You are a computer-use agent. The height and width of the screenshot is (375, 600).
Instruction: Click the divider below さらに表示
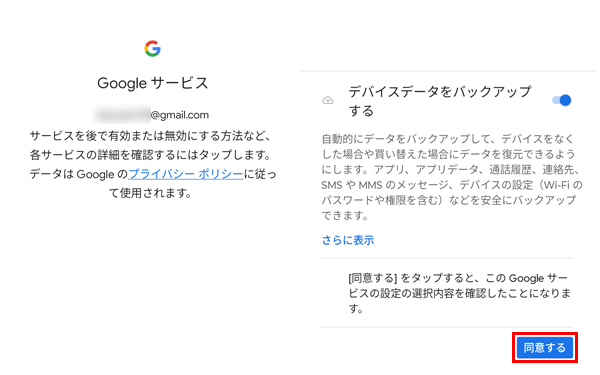tap(447, 258)
